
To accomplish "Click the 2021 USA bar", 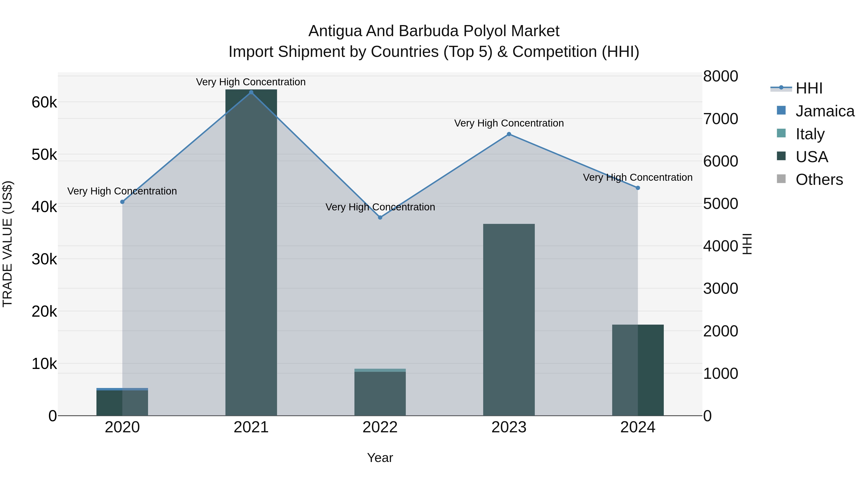I will pos(251,253).
